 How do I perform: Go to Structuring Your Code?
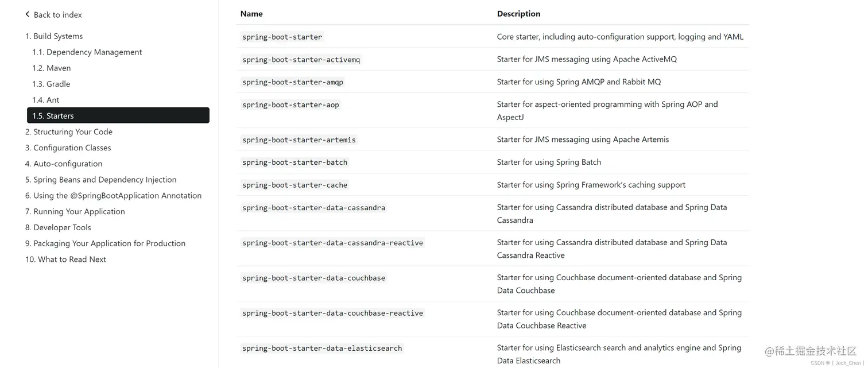pos(69,132)
